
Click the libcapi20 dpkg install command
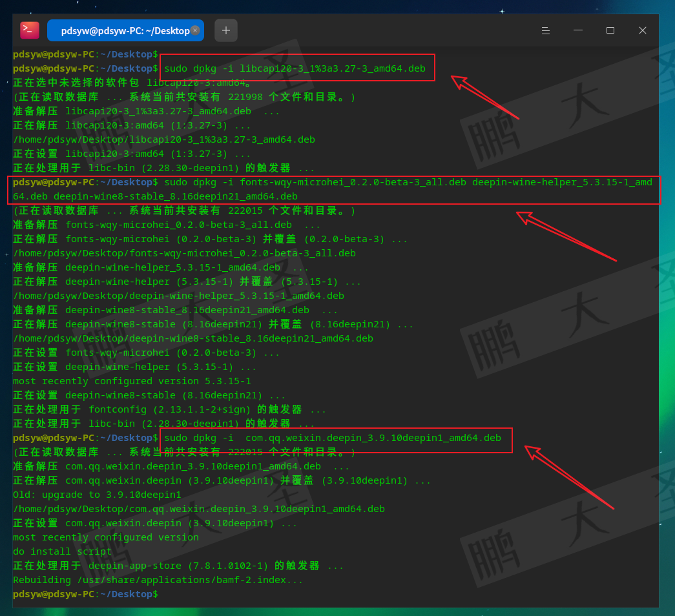pos(295,68)
